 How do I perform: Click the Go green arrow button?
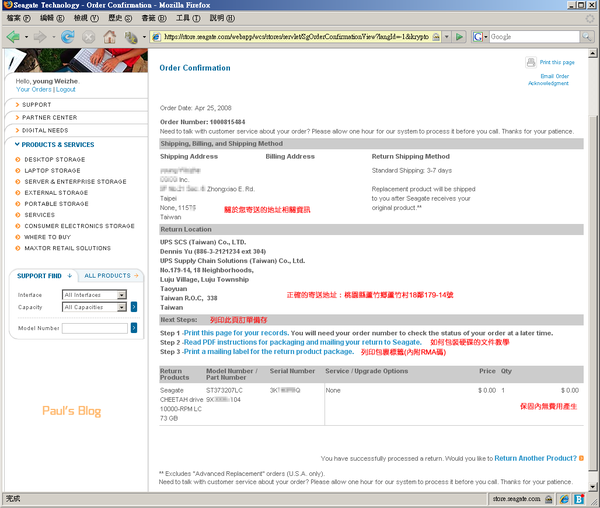(459, 37)
